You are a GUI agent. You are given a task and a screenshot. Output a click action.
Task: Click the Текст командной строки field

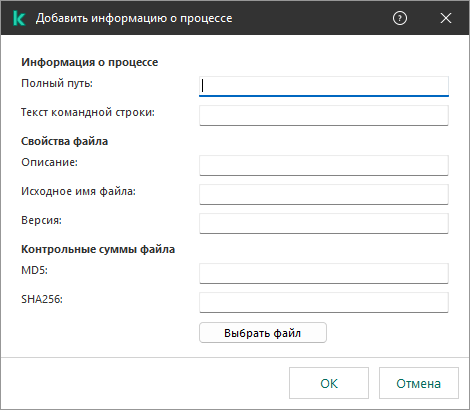[x=324, y=116]
